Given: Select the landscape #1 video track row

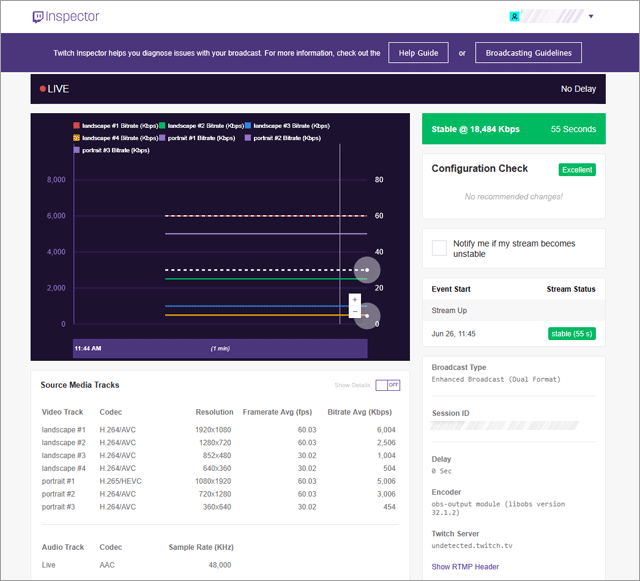Looking at the screenshot, I should coord(219,430).
